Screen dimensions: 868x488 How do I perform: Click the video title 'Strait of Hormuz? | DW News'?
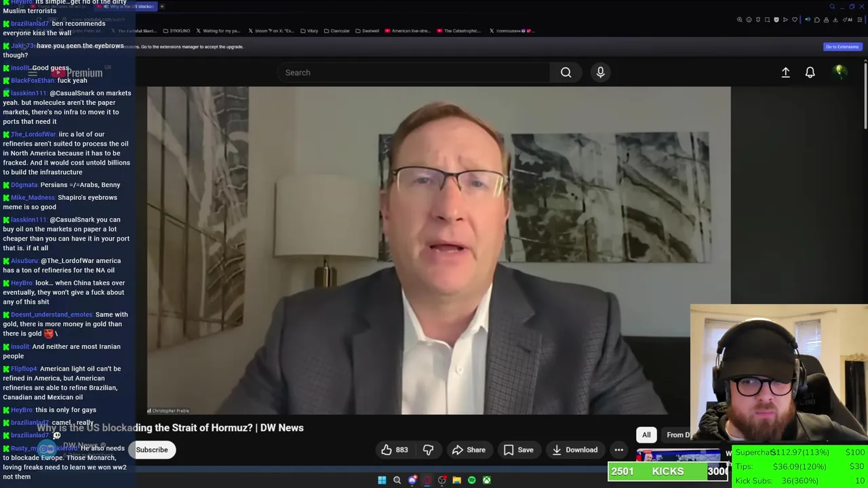tap(170, 428)
